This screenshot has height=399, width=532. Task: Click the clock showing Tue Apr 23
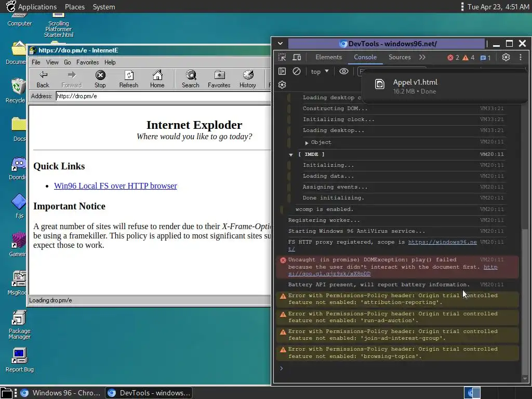click(498, 7)
